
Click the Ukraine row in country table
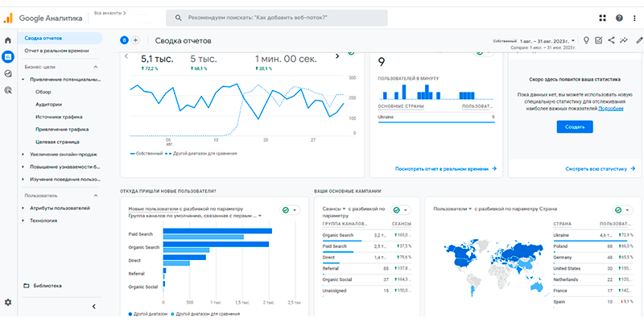coord(593,235)
